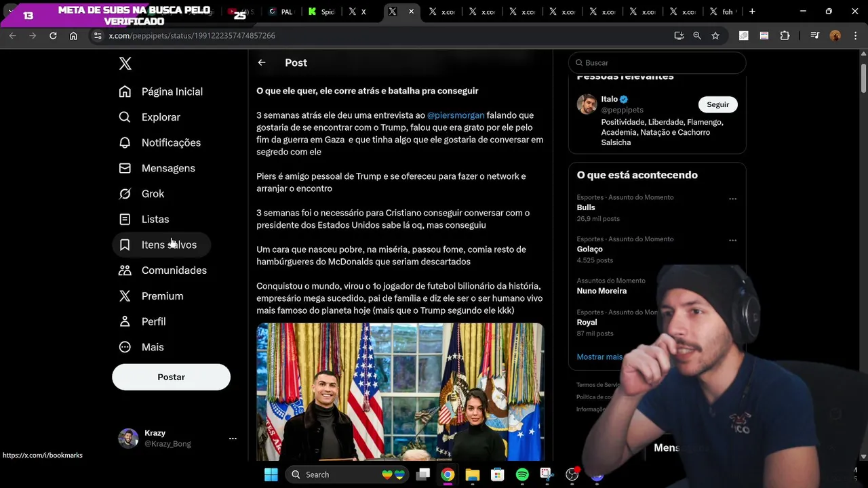Image resolution: width=868 pixels, height=488 pixels.
Task: Open the Premium X icon
Action: 125,296
